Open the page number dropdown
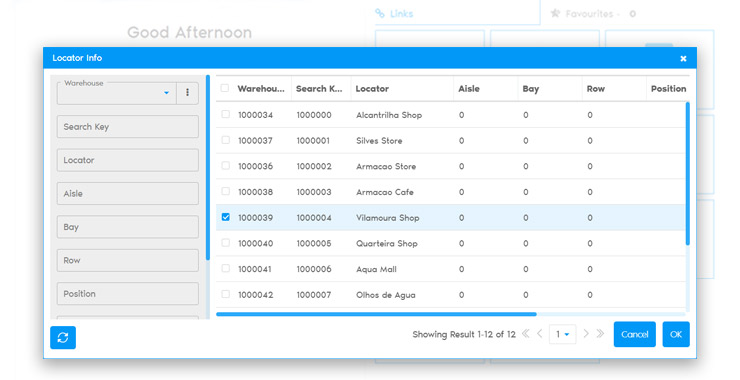This screenshot has width=740, height=380. (x=563, y=334)
